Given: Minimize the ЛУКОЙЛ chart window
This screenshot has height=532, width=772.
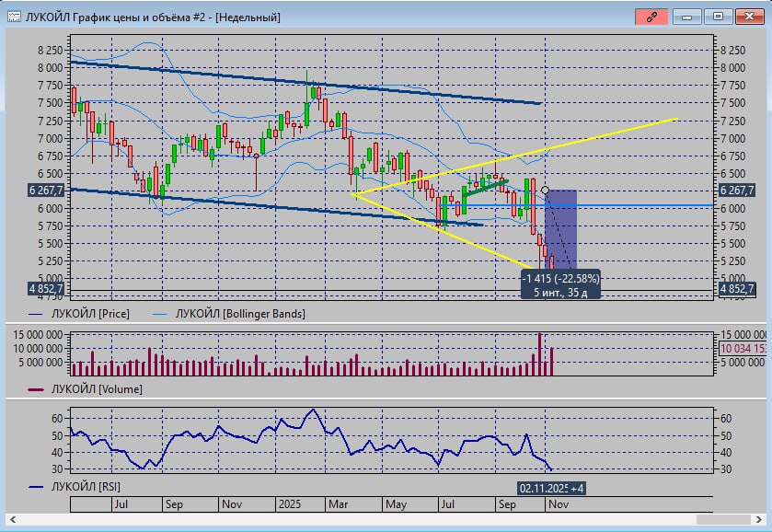Looking at the screenshot, I should click(x=686, y=17).
